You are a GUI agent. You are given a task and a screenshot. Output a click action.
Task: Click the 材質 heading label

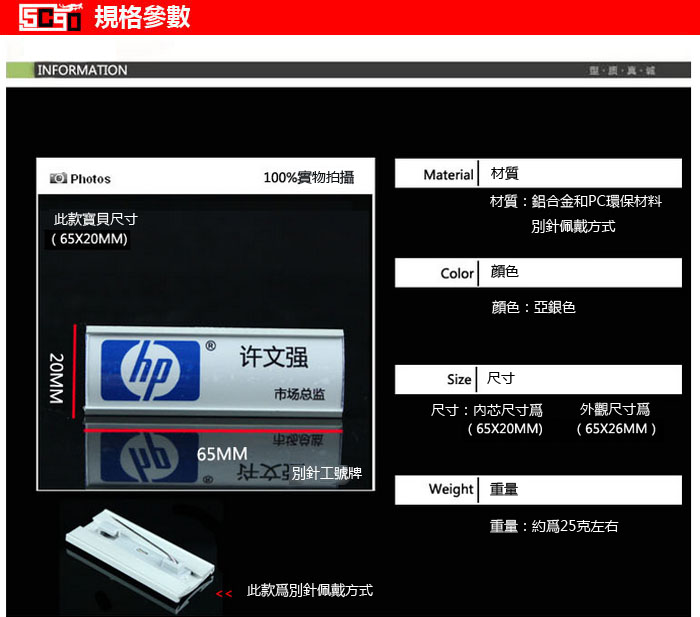point(504,173)
